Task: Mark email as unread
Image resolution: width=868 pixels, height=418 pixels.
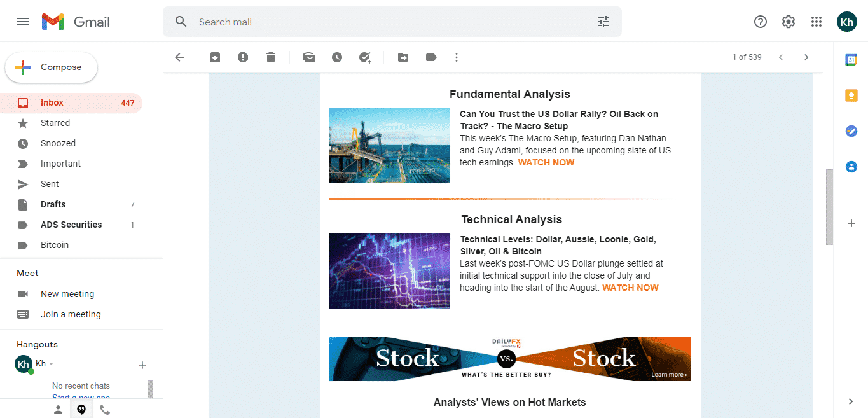Action: coord(309,57)
